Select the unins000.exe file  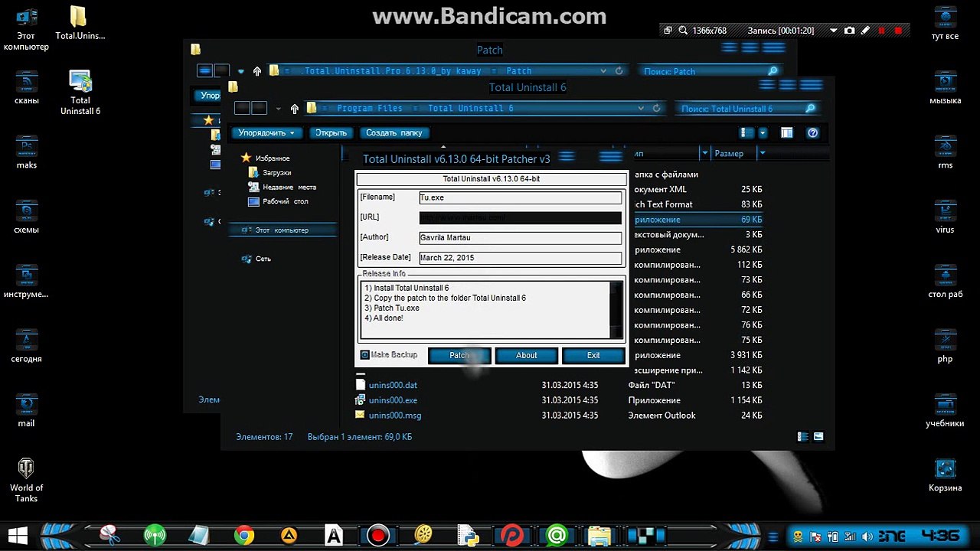393,400
